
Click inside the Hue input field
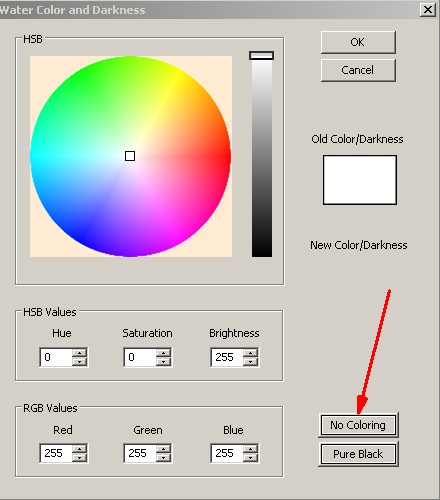(x=56, y=357)
